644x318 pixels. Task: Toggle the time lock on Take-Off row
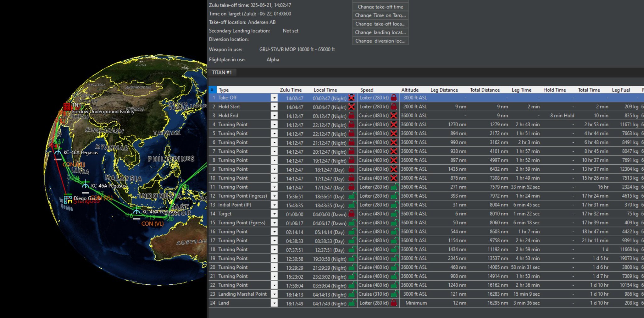coord(352,98)
